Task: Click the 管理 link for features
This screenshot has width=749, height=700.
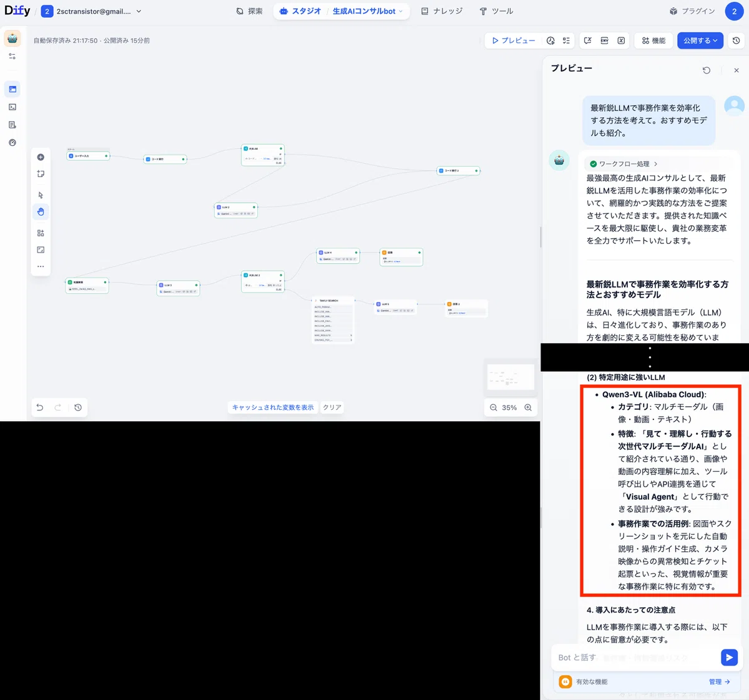Action: pyautogui.click(x=720, y=682)
